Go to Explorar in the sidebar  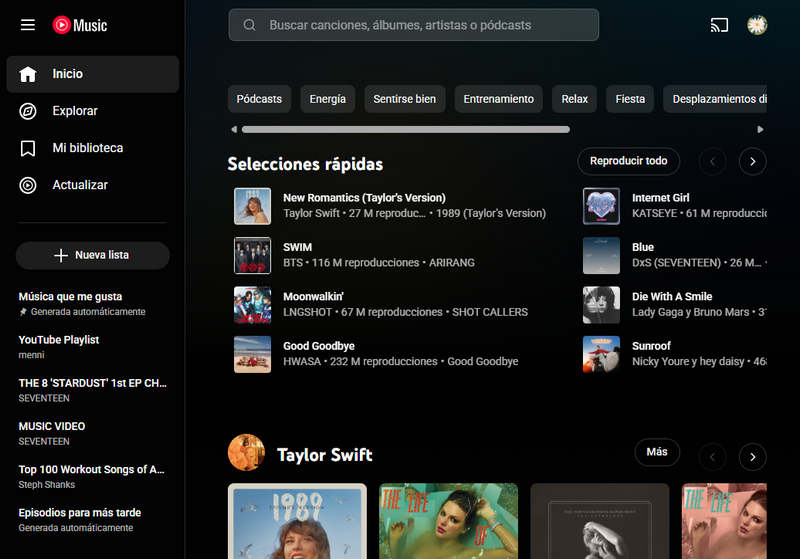point(75,111)
